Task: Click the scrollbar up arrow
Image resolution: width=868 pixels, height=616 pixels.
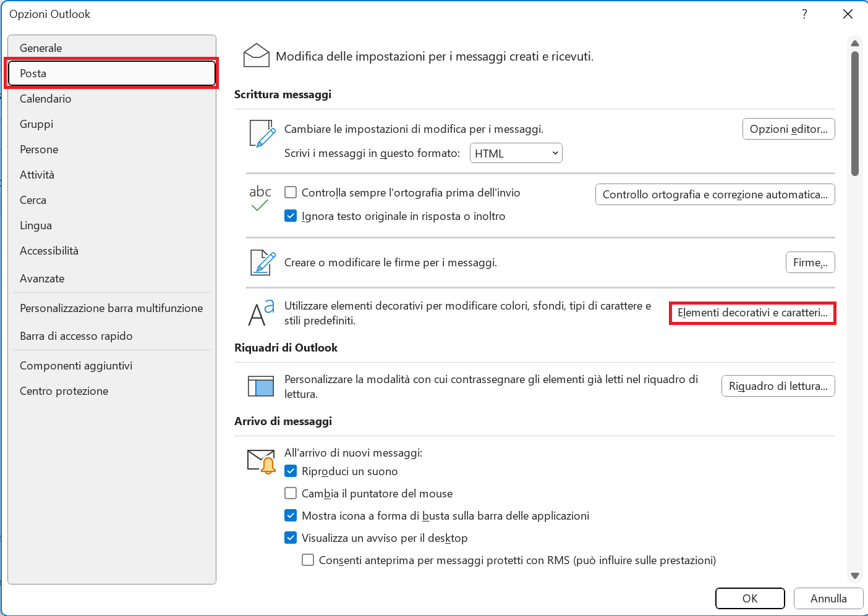Action: pos(855,43)
